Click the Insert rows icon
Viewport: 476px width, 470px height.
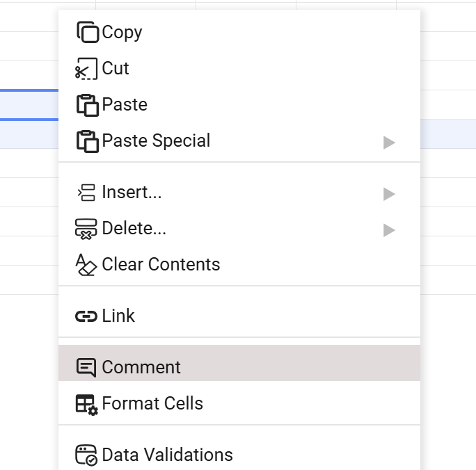(x=86, y=193)
